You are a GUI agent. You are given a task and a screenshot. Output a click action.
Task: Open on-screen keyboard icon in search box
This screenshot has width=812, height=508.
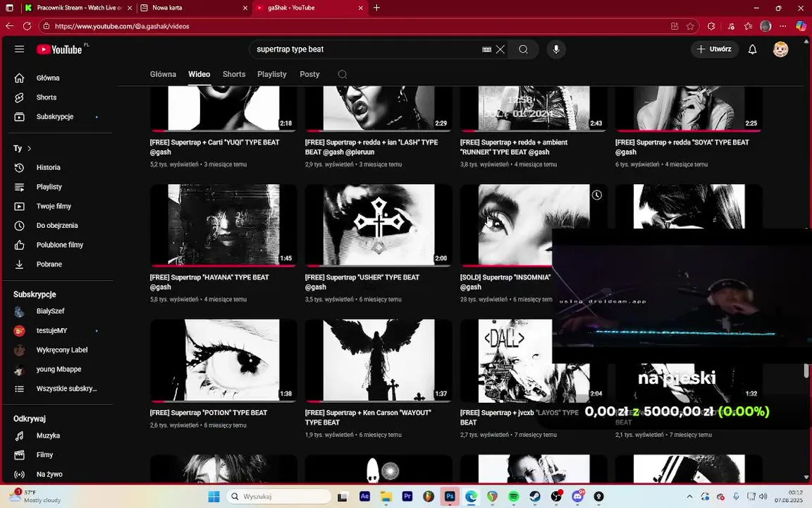point(486,49)
